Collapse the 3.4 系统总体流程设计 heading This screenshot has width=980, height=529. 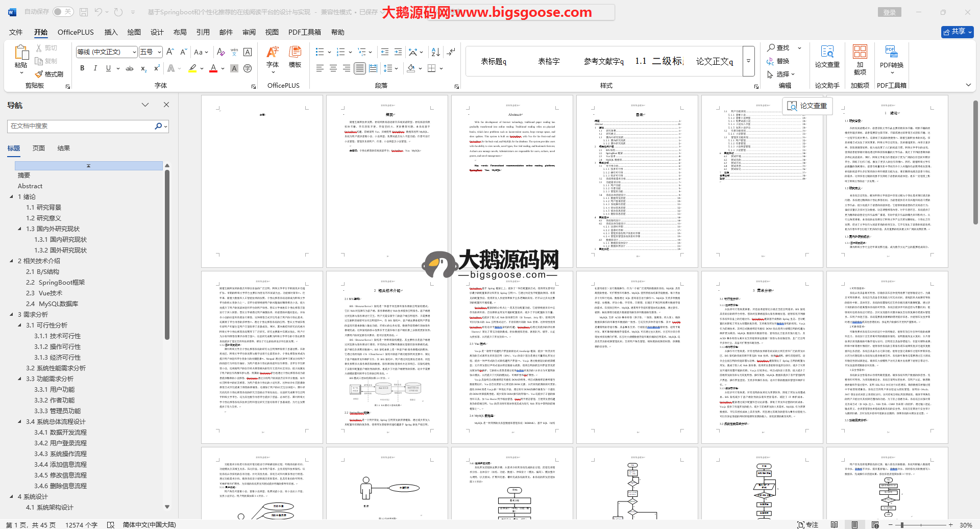click(20, 422)
